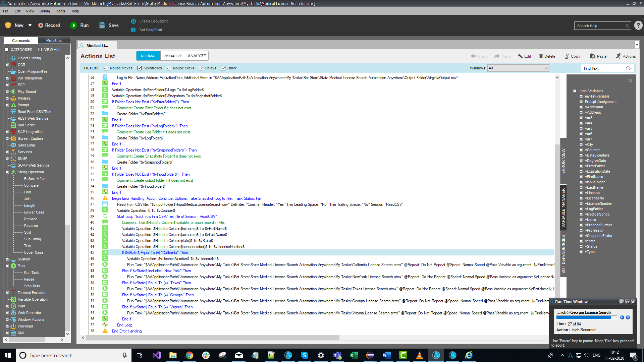Collapse the String Operation tree node
Screen dimensions: 644x362
pyautogui.click(x=7, y=172)
